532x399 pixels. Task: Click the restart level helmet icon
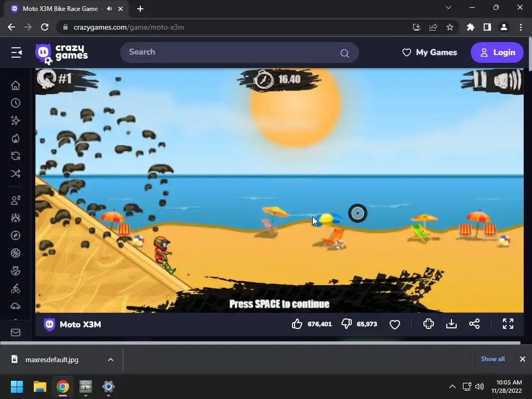(46, 78)
